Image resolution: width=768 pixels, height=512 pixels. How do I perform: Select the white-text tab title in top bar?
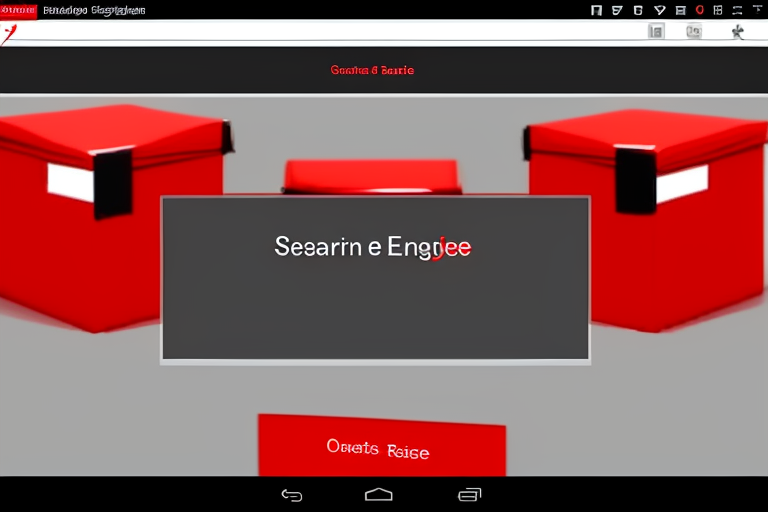tap(95, 10)
